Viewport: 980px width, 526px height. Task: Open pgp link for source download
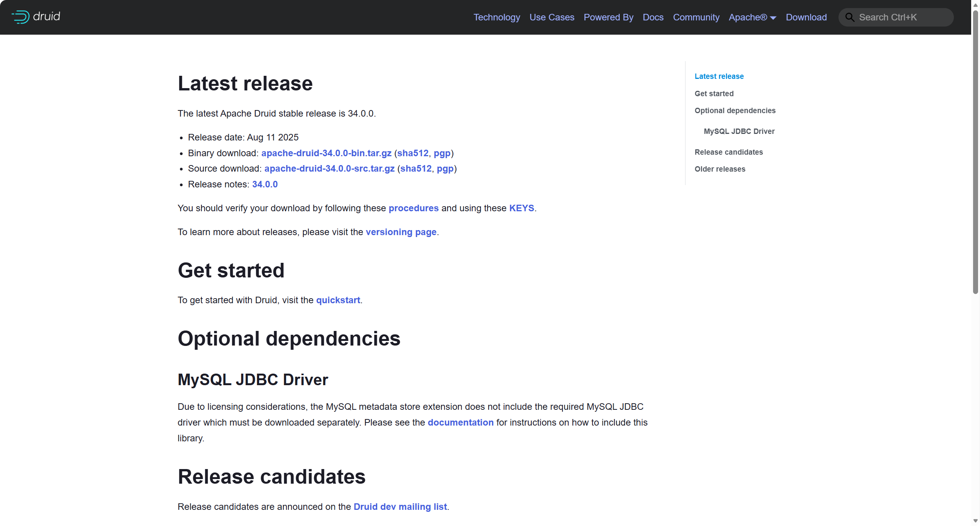click(x=445, y=169)
